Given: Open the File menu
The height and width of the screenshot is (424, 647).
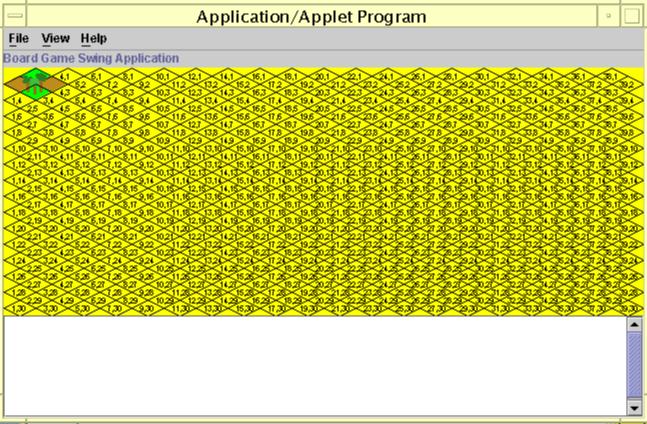Looking at the screenshot, I should [19, 38].
